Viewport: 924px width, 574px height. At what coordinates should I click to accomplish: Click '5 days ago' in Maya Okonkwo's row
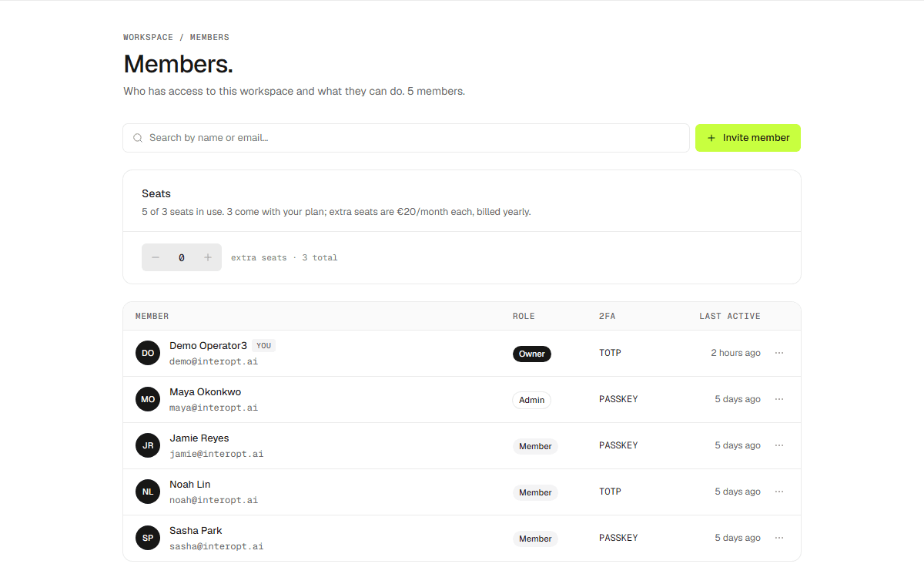738,399
